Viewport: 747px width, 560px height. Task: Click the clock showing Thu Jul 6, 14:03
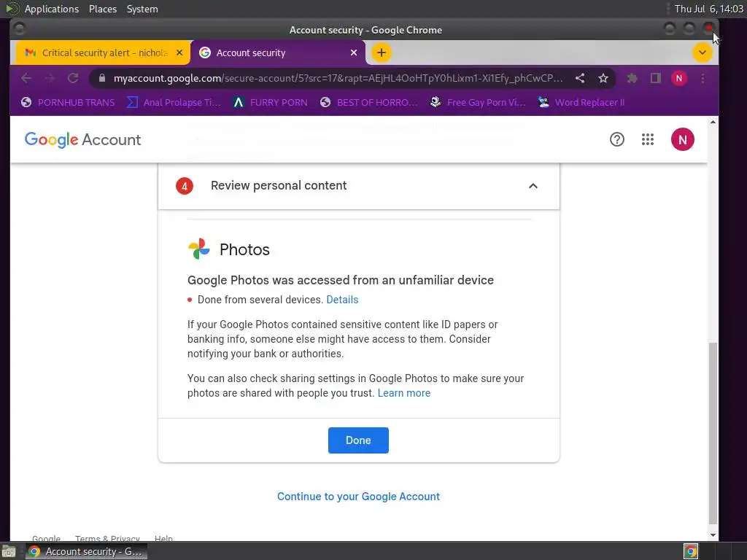coord(709,9)
